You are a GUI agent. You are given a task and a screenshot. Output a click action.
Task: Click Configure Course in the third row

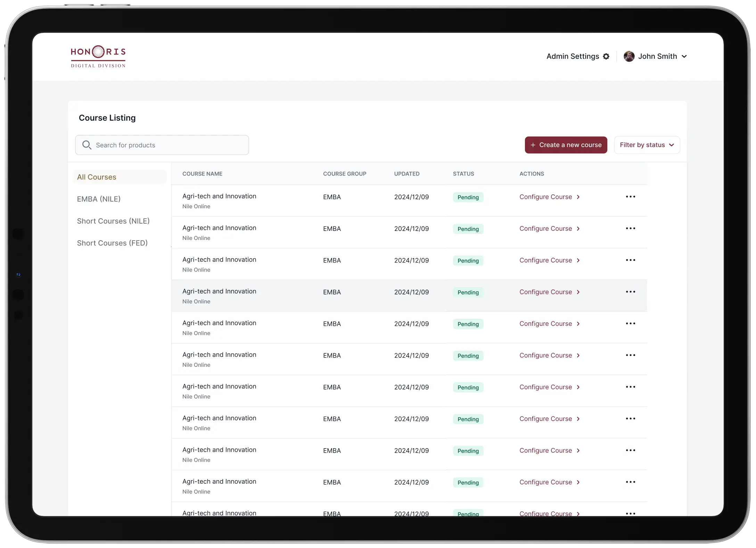545,260
